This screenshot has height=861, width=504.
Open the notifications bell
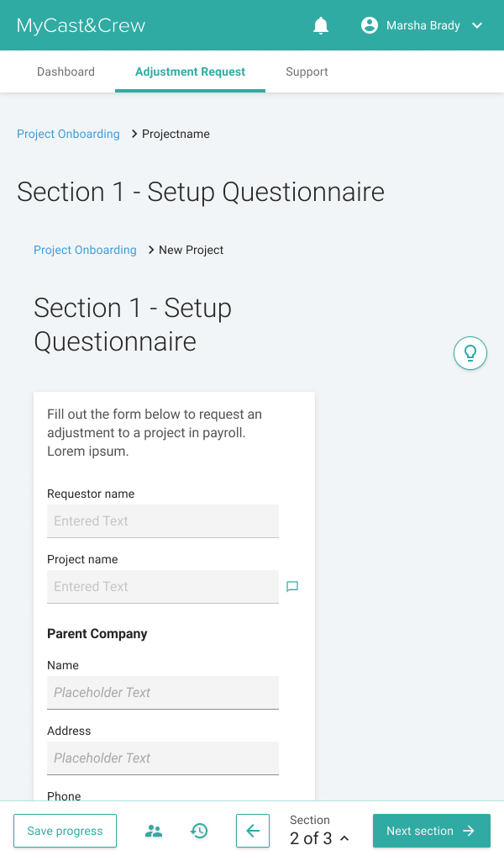pyautogui.click(x=321, y=25)
